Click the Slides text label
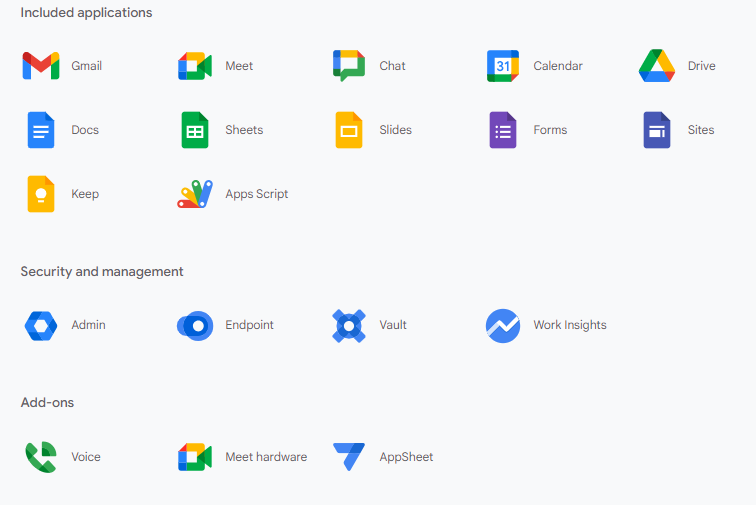The height and width of the screenshot is (505, 756). pyautogui.click(x=395, y=130)
